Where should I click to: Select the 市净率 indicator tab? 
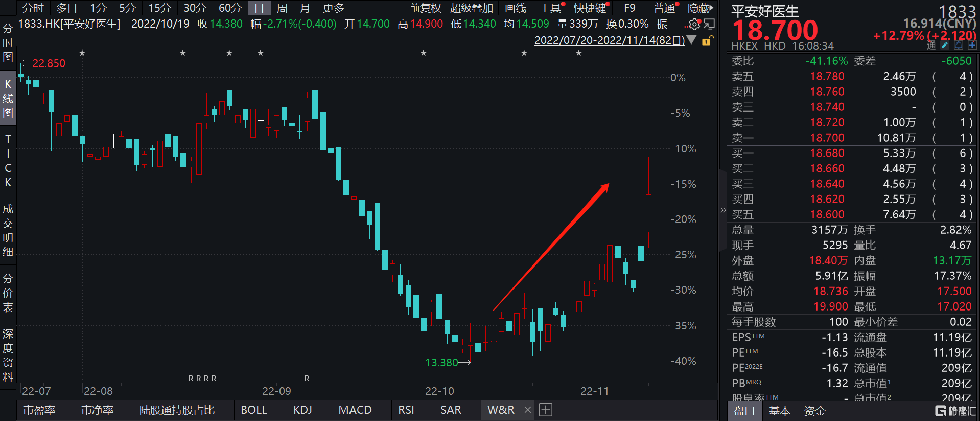point(98,410)
